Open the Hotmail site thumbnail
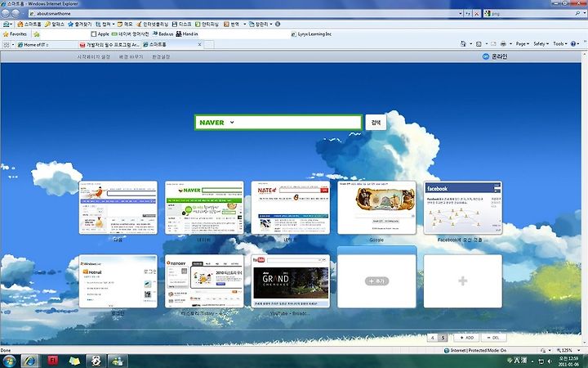 point(118,281)
